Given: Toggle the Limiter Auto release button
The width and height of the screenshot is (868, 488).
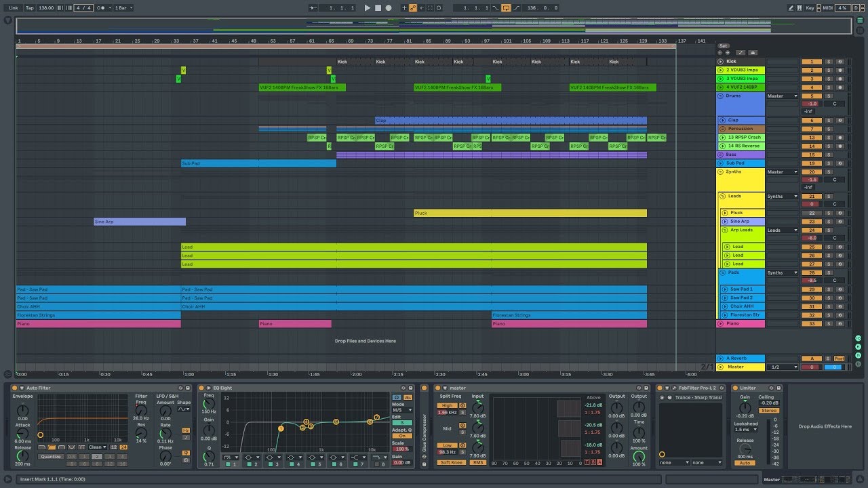Looking at the screenshot, I should pyautogui.click(x=745, y=463).
